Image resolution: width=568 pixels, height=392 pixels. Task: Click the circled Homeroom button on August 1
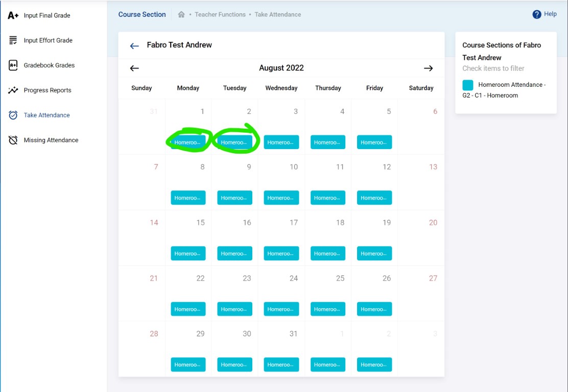pyautogui.click(x=188, y=142)
